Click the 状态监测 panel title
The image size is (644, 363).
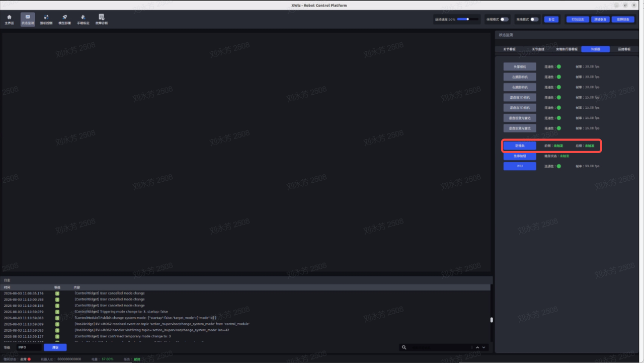click(x=506, y=35)
